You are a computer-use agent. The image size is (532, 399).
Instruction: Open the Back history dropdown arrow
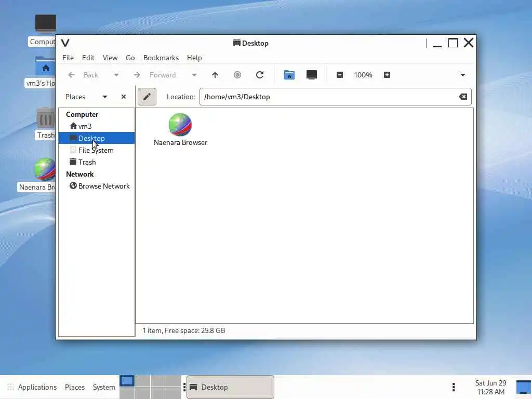point(116,75)
